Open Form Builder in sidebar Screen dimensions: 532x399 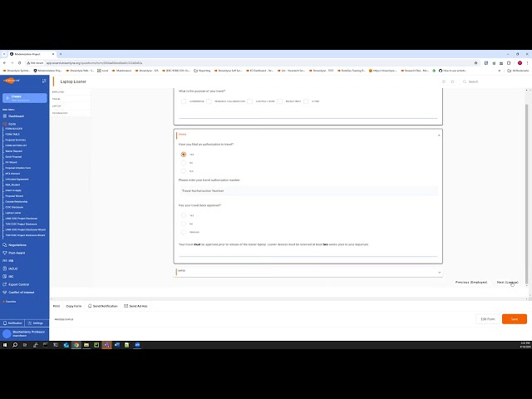pyautogui.click(x=14, y=129)
